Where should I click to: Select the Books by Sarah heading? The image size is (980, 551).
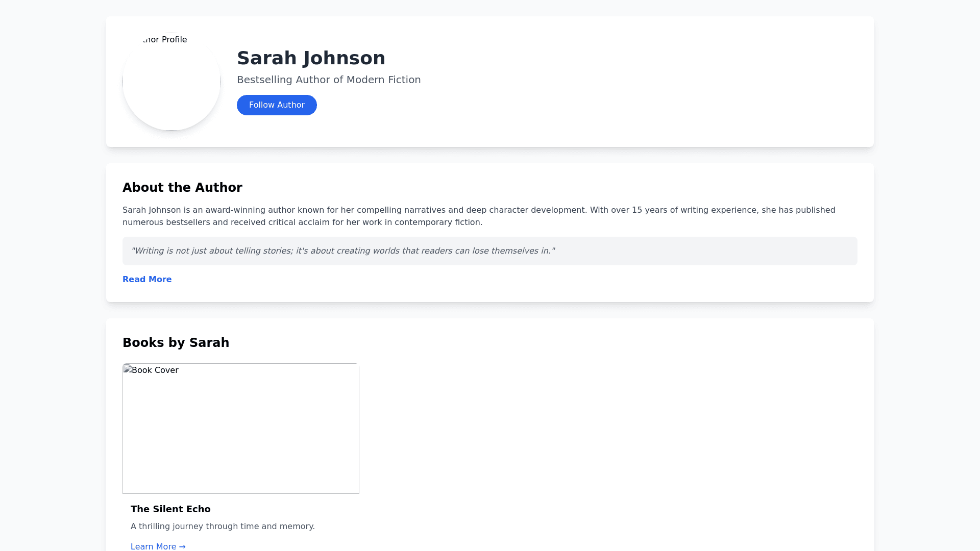tap(176, 343)
